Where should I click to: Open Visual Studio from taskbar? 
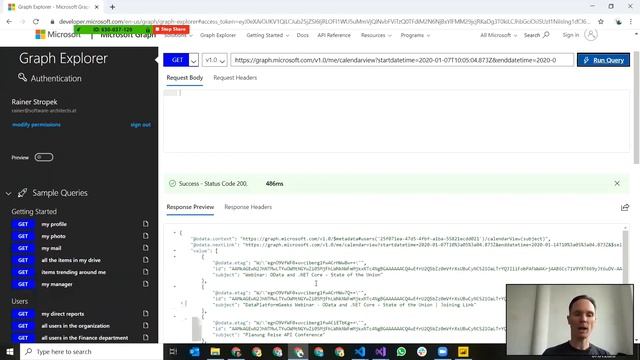(x=380, y=351)
